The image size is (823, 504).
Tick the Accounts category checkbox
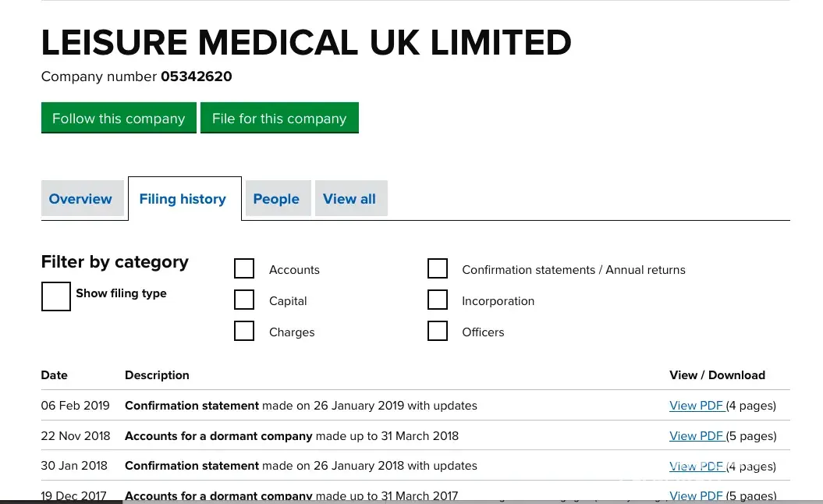244,269
